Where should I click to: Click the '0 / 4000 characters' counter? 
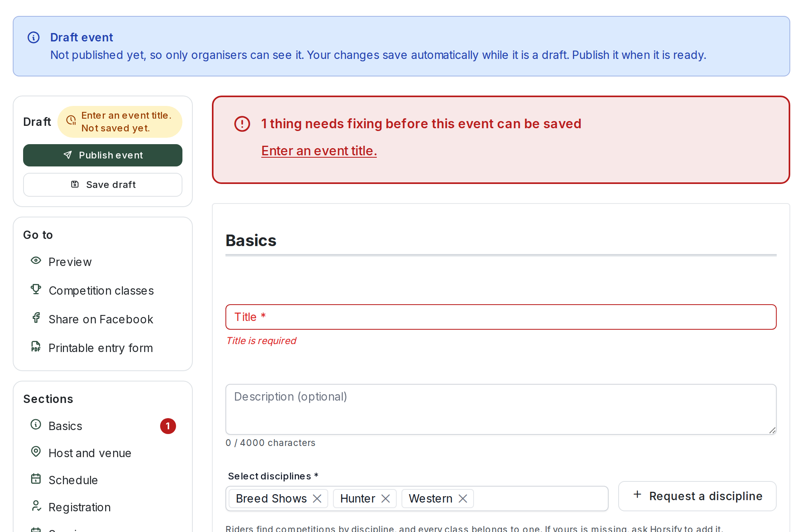pos(270,443)
